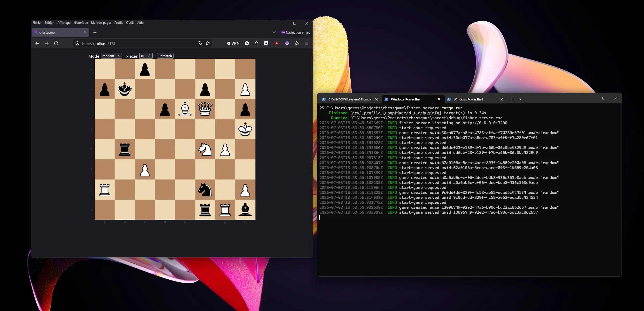644x311 pixels.
Task: Click the browser forward arrow
Action: tap(47, 43)
